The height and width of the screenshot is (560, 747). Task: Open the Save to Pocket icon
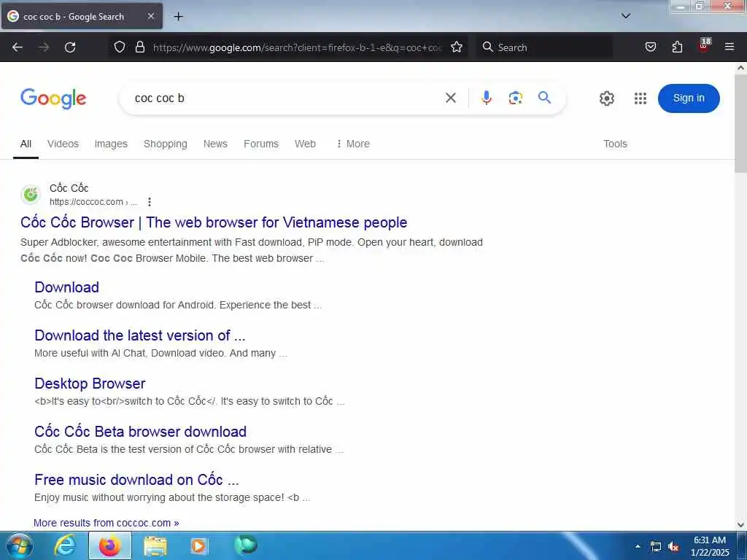coord(650,47)
